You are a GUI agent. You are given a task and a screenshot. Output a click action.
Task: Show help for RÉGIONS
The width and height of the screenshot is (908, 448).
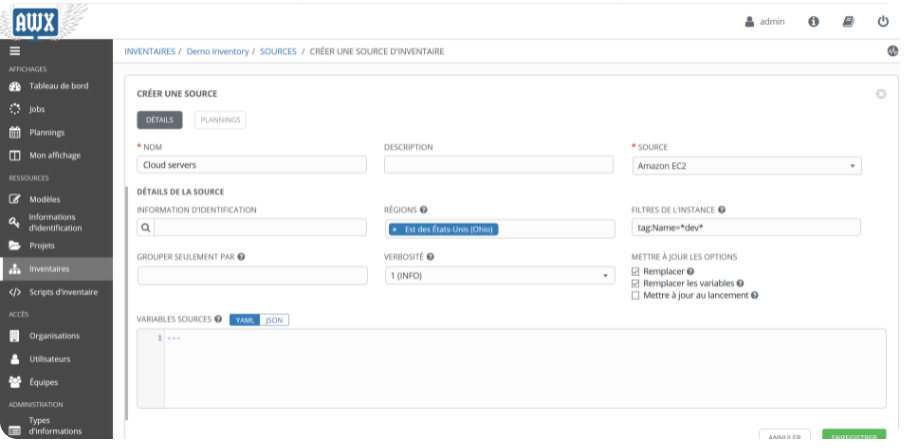tap(423, 210)
